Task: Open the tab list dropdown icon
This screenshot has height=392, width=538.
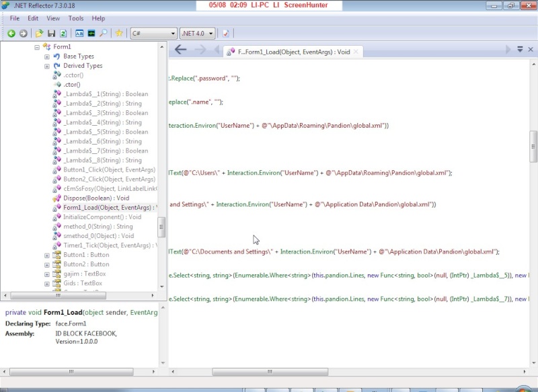Action: click(x=520, y=49)
